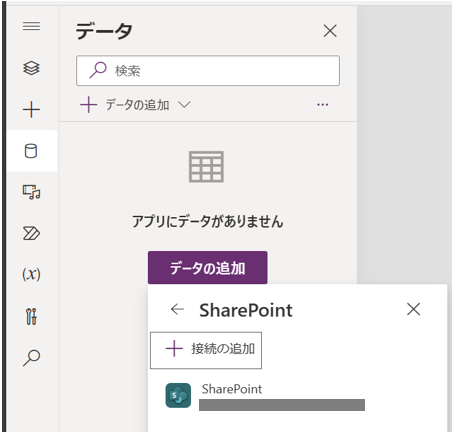Focus the 検索 search field

coord(208,71)
